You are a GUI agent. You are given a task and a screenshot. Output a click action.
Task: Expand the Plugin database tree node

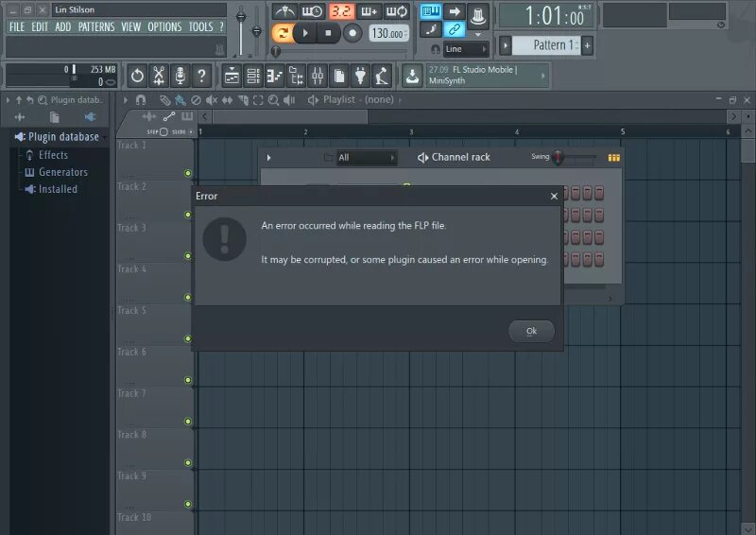(x=58, y=136)
